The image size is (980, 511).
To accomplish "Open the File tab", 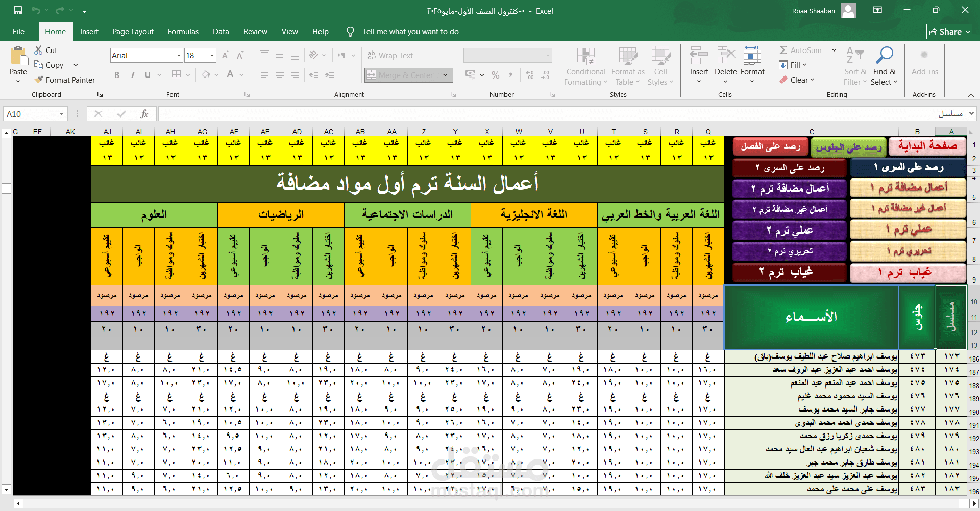I will pyautogui.click(x=18, y=31).
